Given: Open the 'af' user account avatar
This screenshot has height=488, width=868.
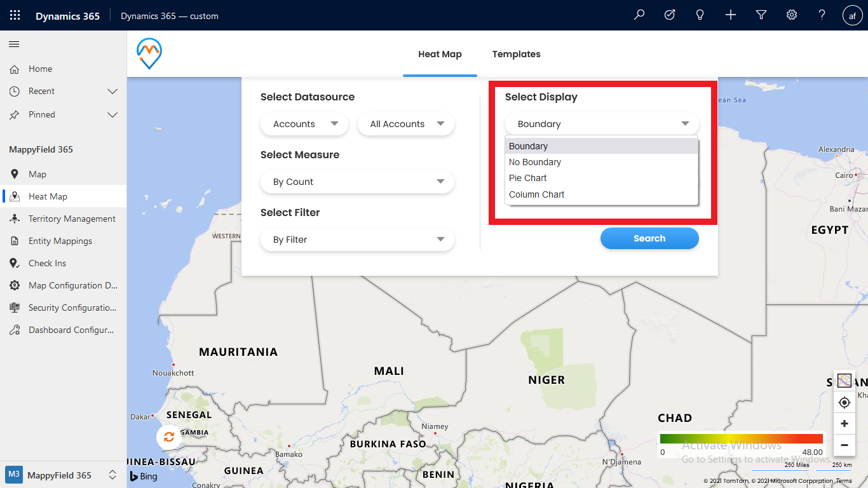Looking at the screenshot, I should (853, 16).
